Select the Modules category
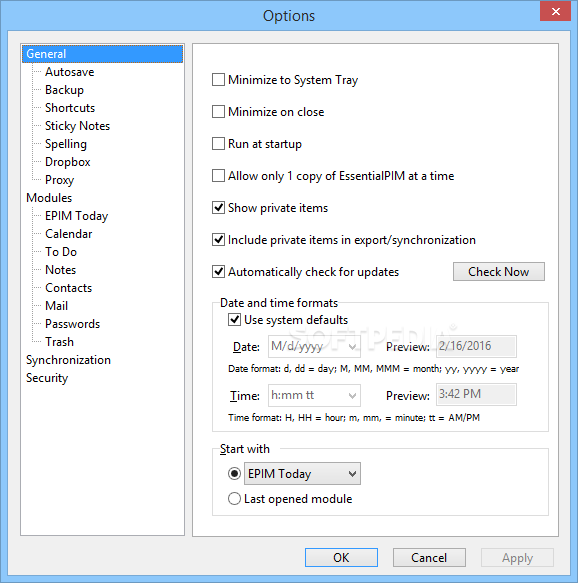This screenshot has width=578, height=583. tap(49, 198)
